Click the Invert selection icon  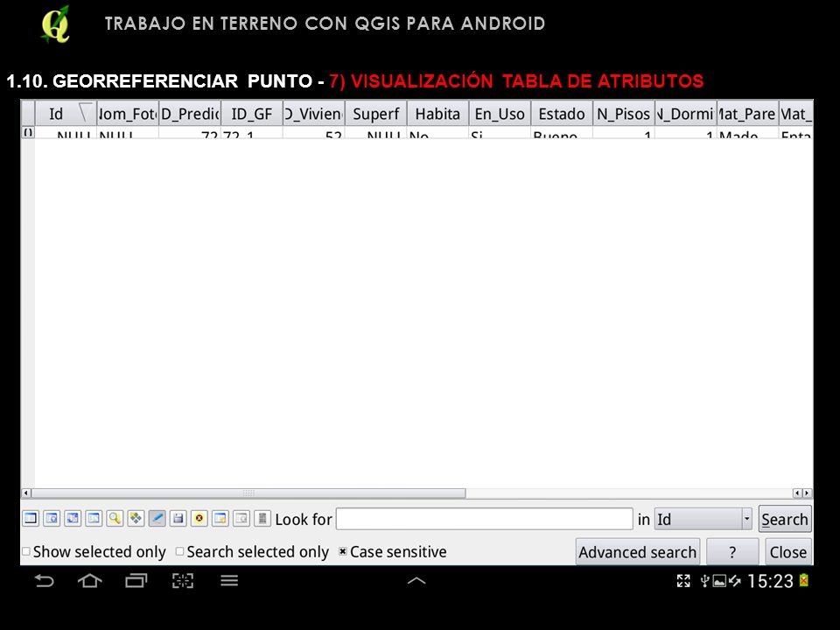point(73,519)
